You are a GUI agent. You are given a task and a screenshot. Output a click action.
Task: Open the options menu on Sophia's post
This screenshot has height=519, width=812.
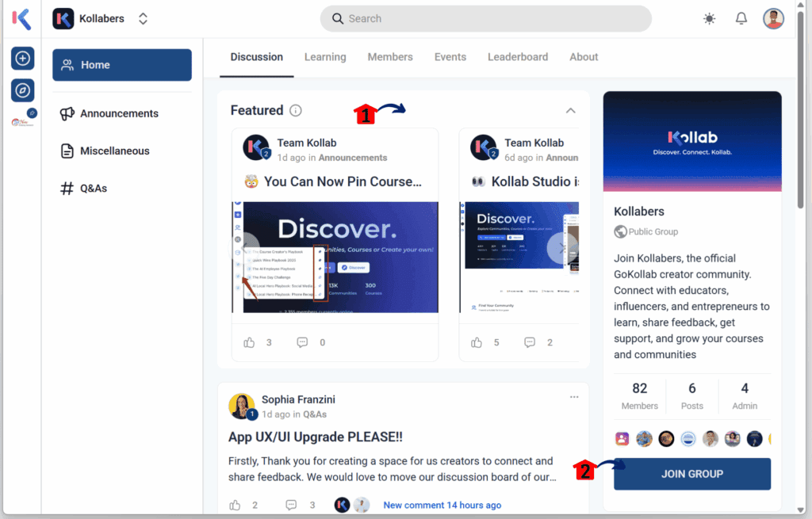click(574, 396)
